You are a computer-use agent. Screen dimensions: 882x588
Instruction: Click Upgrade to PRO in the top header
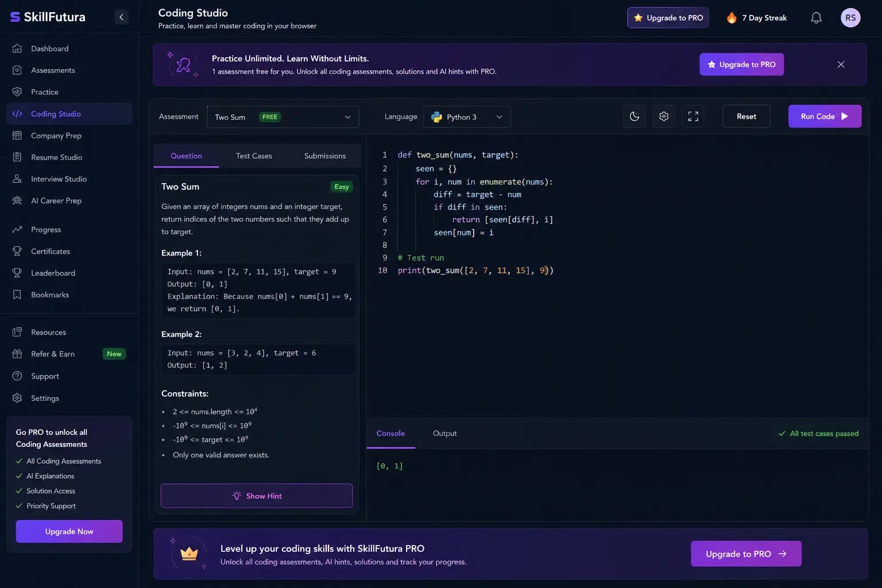pyautogui.click(x=668, y=18)
